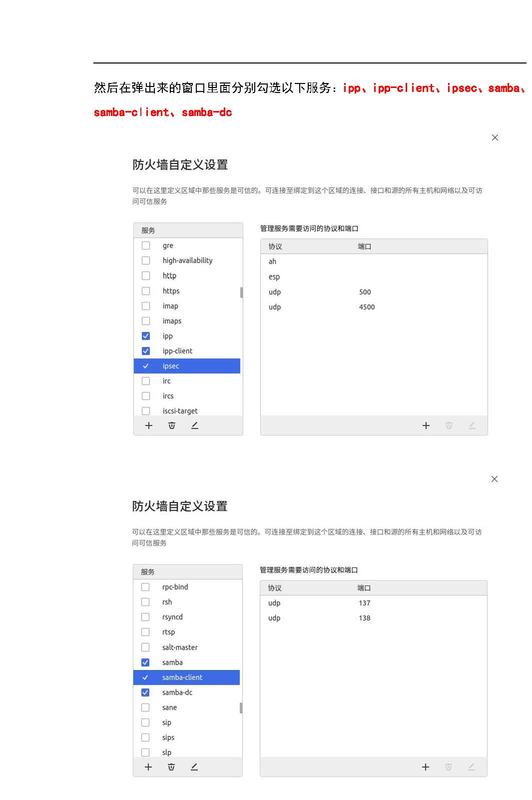Select the udp 500 port row

point(374,292)
